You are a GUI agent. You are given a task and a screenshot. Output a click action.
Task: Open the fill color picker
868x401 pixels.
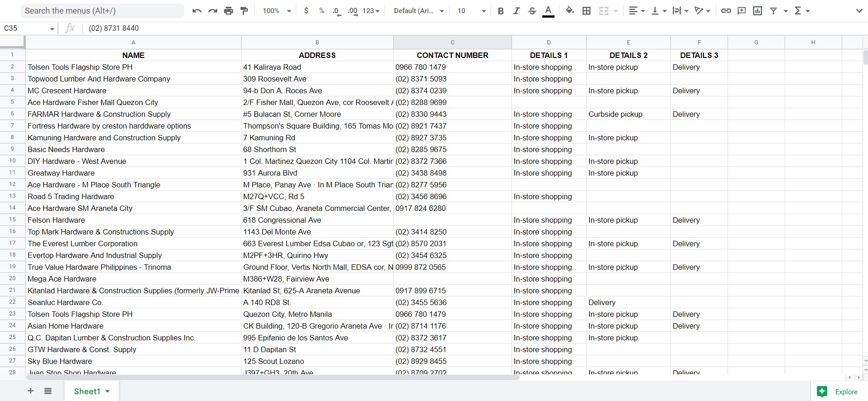570,11
